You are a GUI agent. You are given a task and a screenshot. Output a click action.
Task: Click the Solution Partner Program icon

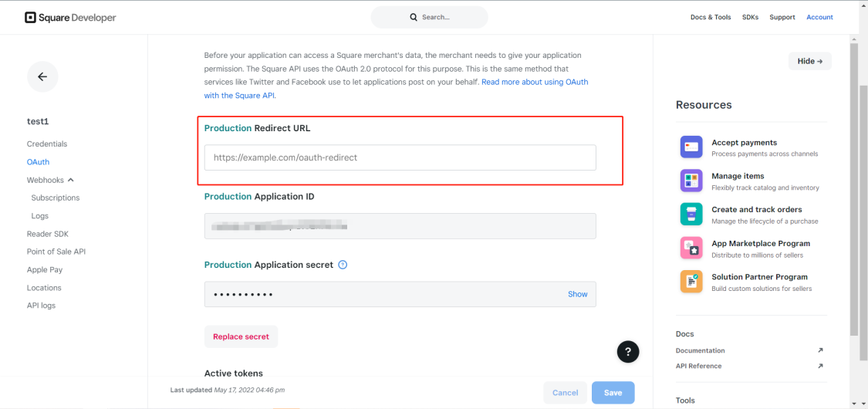tap(691, 281)
